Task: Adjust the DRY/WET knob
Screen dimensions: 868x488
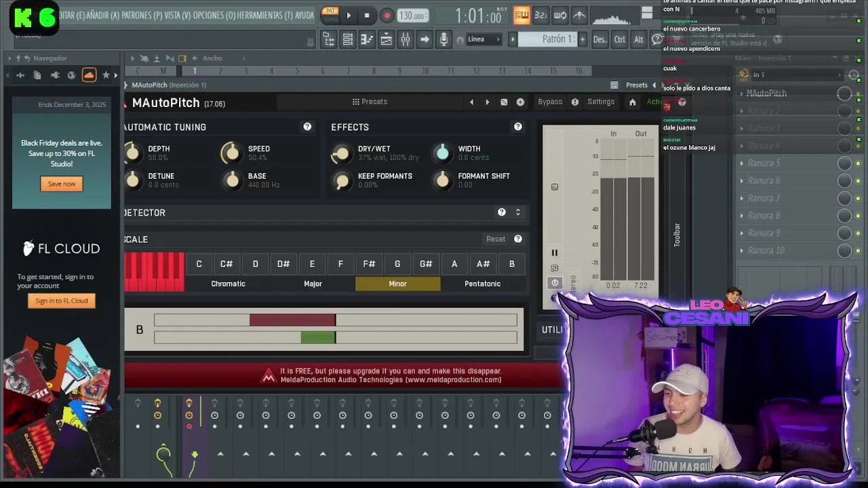Action: click(341, 154)
